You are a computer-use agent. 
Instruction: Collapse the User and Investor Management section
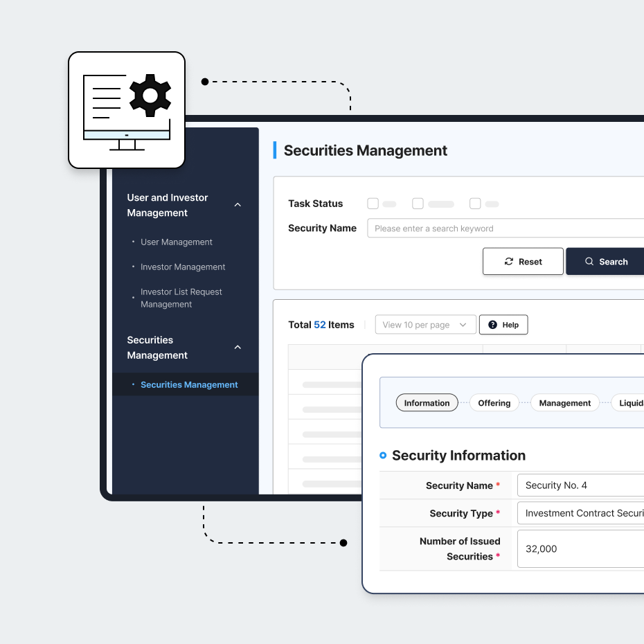tap(238, 205)
